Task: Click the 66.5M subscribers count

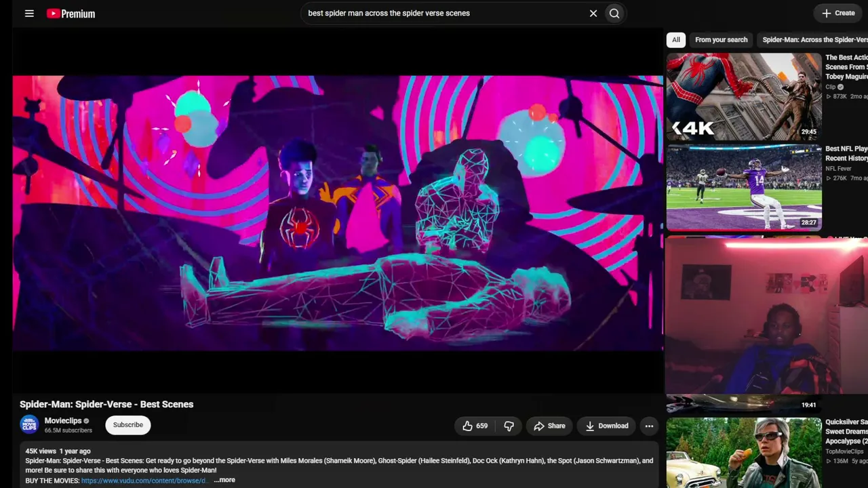Action: pos(68,430)
